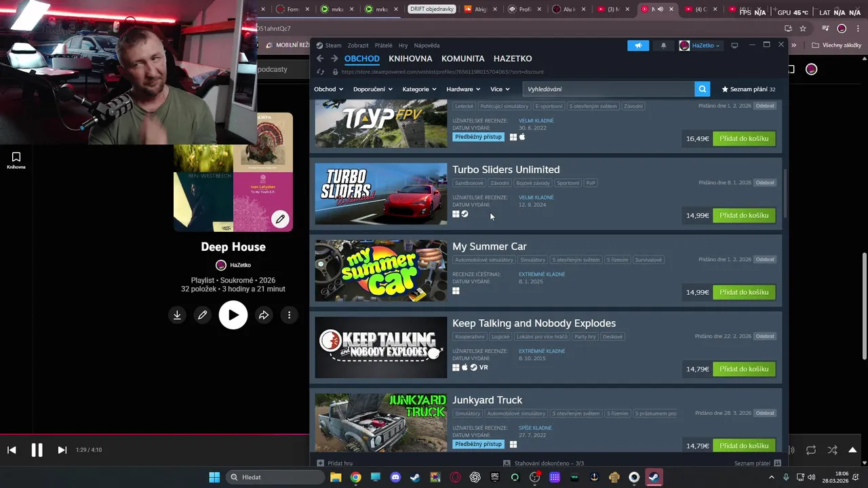The width and height of the screenshot is (868, 488).
Task: Expand the Doporučení dropdown
Action: [374, 89]
